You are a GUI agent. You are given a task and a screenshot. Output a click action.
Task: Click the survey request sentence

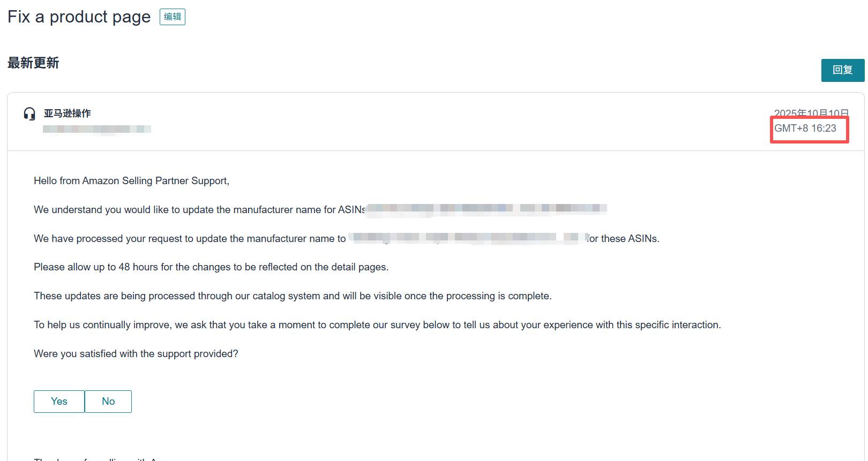(377, 325)
